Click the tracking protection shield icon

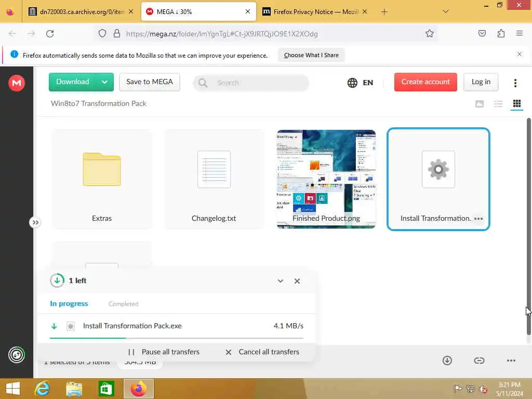point(102,34)
